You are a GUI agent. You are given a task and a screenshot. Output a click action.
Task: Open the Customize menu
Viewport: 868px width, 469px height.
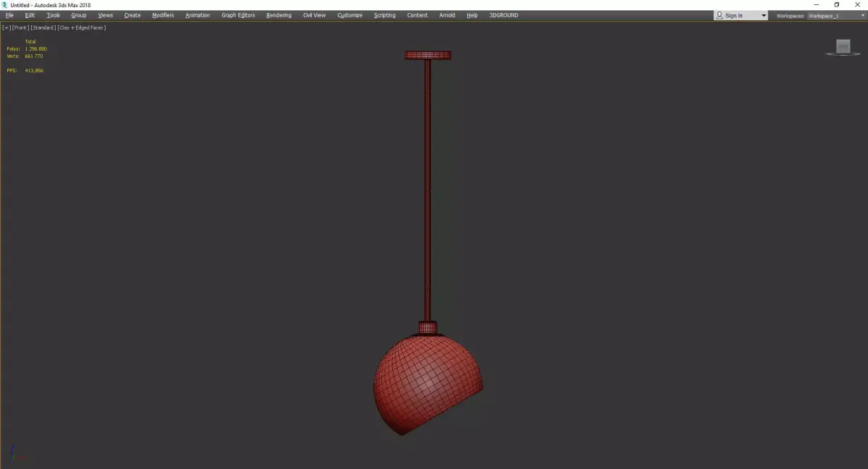click(349, 14)
